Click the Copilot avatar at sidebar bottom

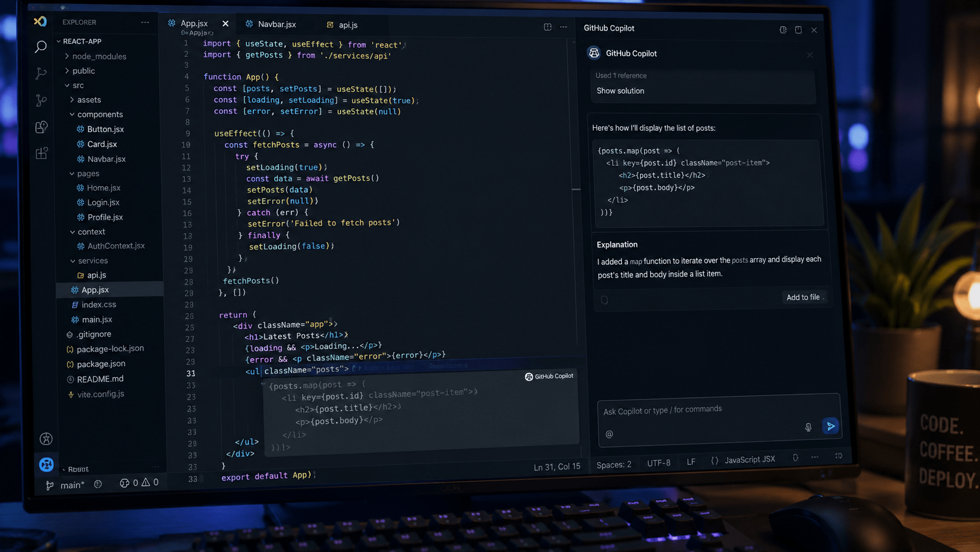click(x=46, y=464)
